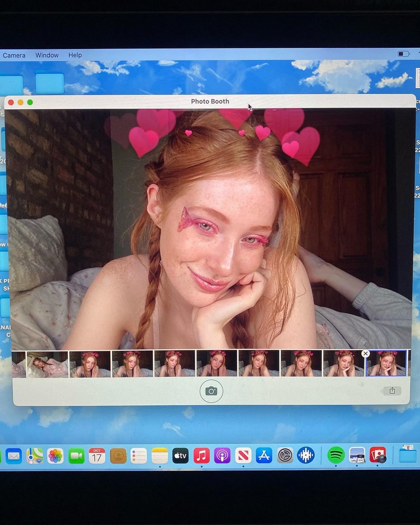Viewport: 420px width, 525px height.
Task: Open the Music app in the dock
Action: [201, 456]
